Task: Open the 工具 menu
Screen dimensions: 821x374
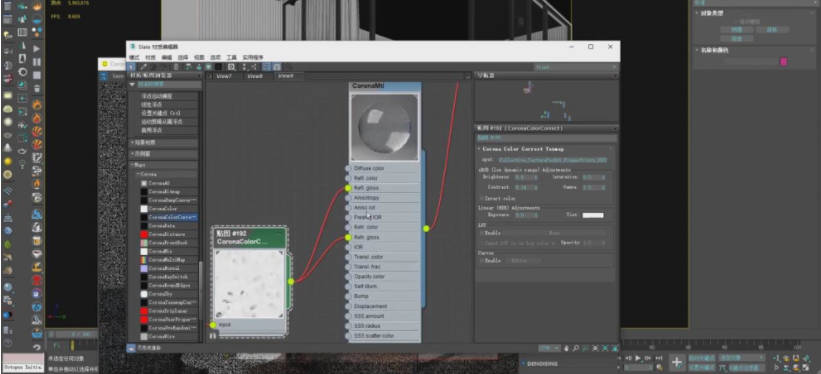Action: pyautogui.click(x=231, y=57)
